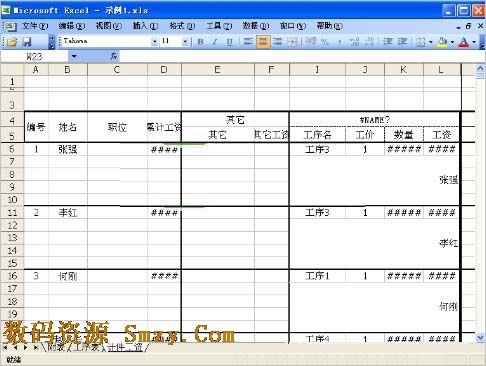Select the 其它工资 header cell
Screen dimensions: 486x366
pyautogui.click(x=271, y=135)
